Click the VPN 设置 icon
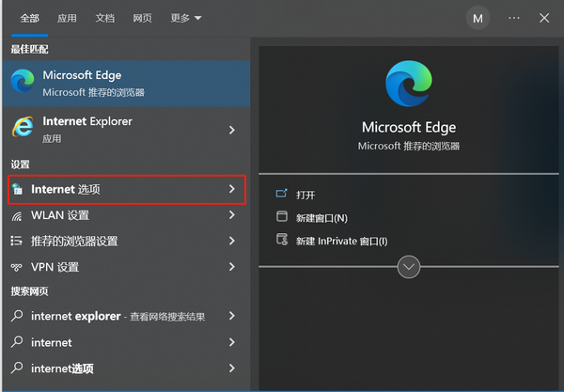The height and width of the screenshot is (392, 564). tap(17, 267)
